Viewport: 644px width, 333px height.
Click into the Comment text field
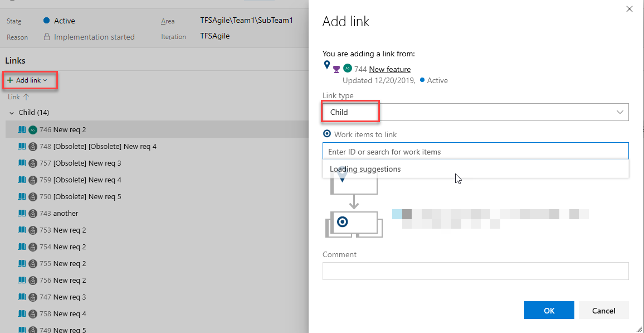pos(475,271)
